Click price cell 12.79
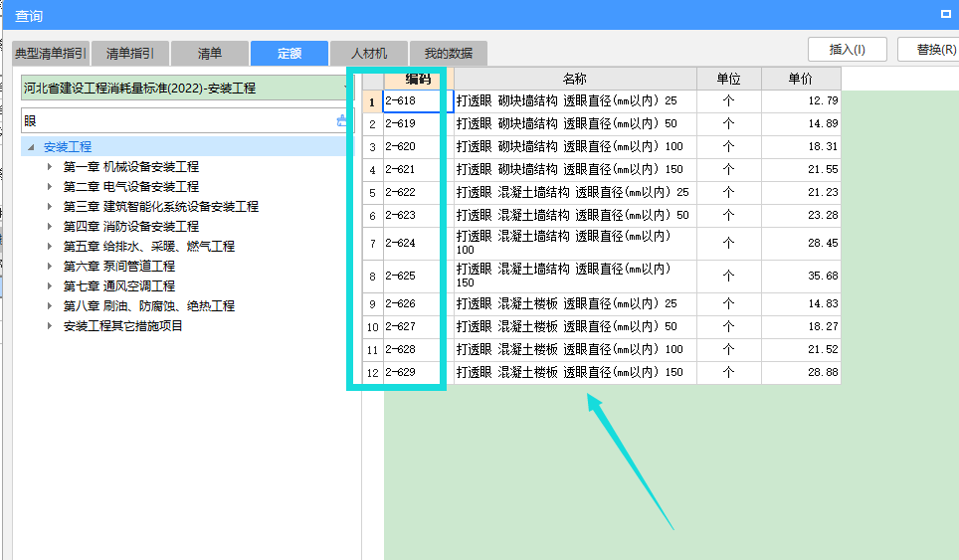This screenshot has height=560, width=959. coord(801,100)
